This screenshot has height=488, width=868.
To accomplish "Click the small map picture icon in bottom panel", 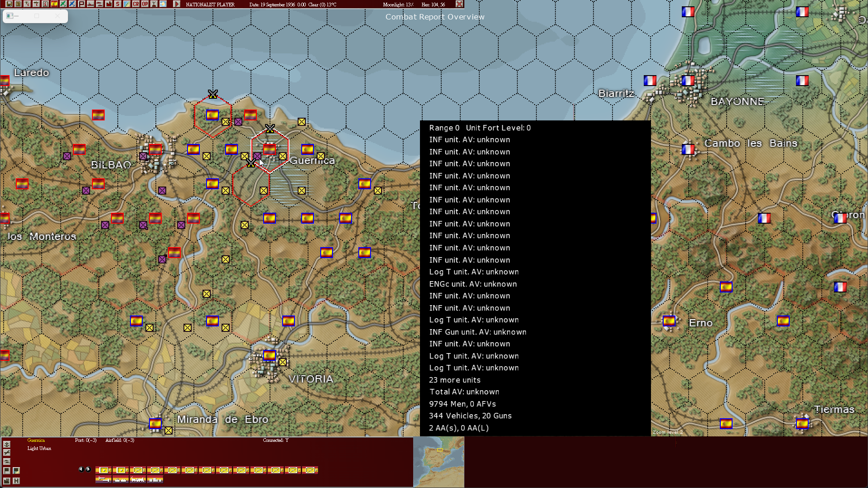I will pyautogui.click(x=16, y=471).
